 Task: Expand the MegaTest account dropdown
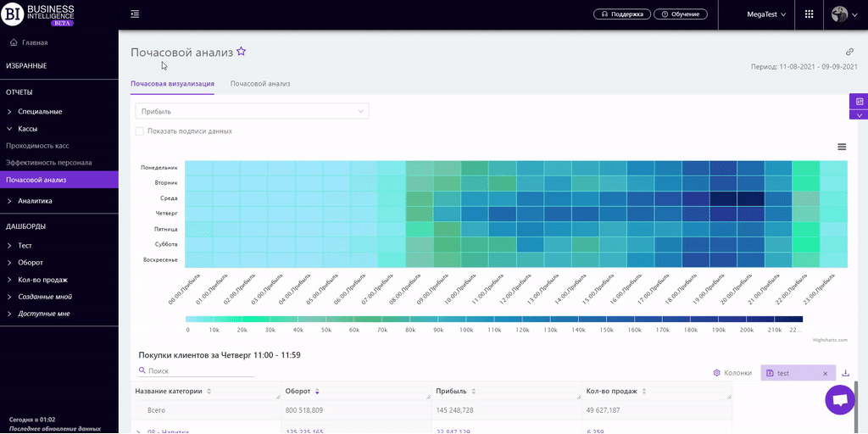pos(766,14)
